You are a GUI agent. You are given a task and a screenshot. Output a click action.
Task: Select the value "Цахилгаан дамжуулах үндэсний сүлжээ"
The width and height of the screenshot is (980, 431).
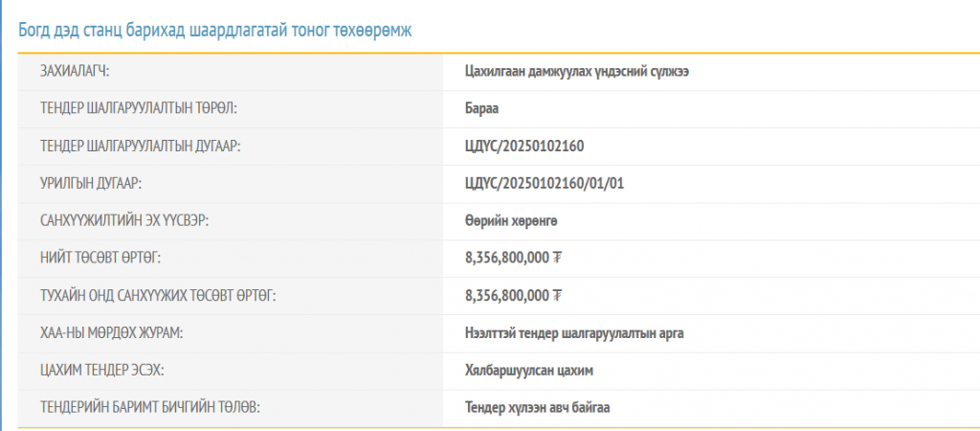coord(576,72)
